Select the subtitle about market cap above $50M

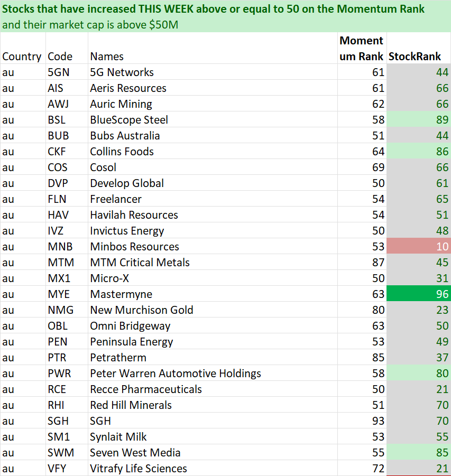pos(90,25)
